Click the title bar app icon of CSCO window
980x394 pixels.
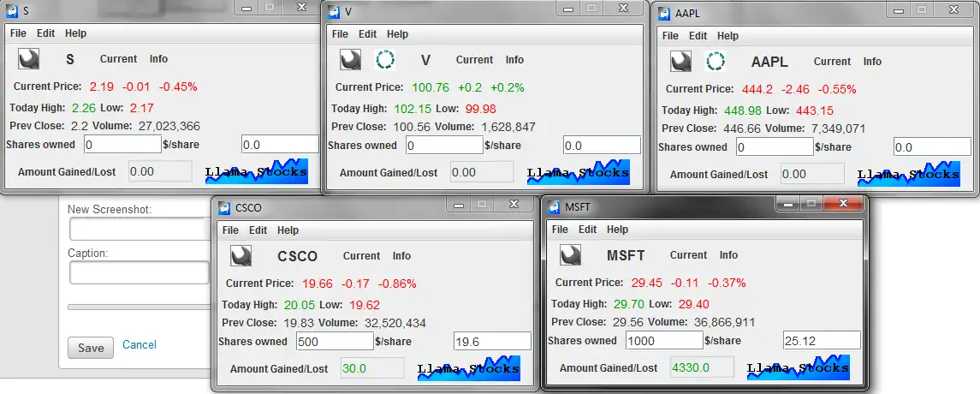224,208
